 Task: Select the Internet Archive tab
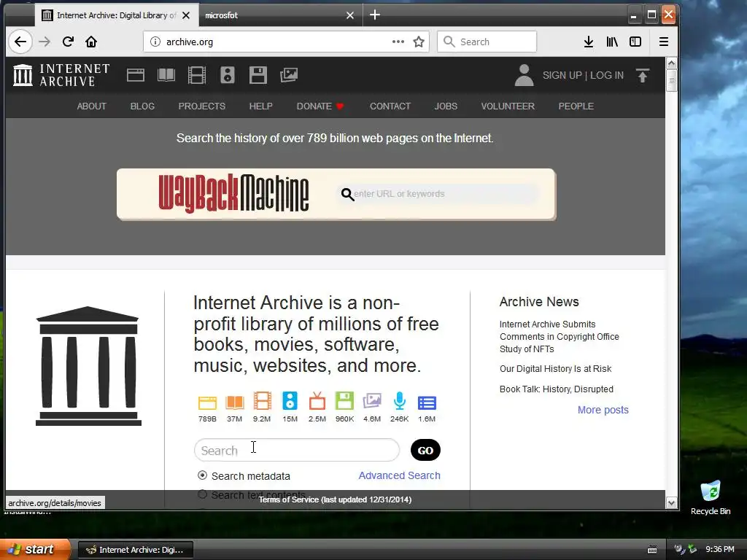click(116, 15)
